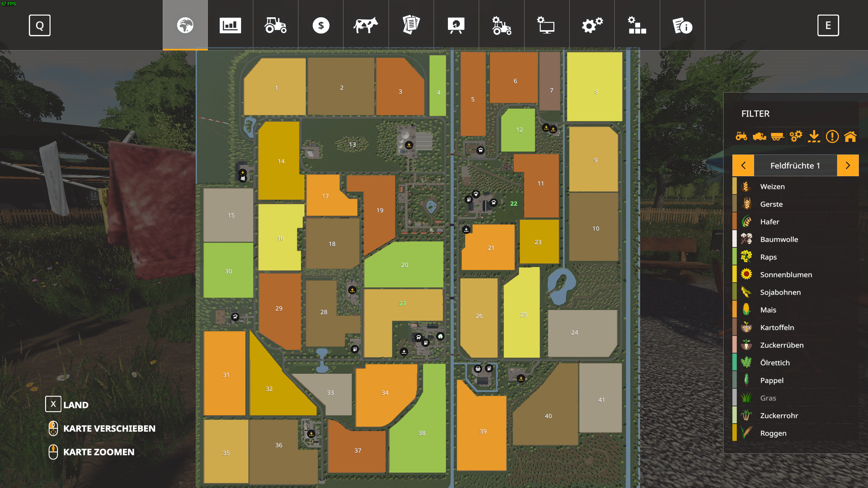868x488 pixels.
Task: Toggle the trailer filter
Action: (x=777, y=137)
